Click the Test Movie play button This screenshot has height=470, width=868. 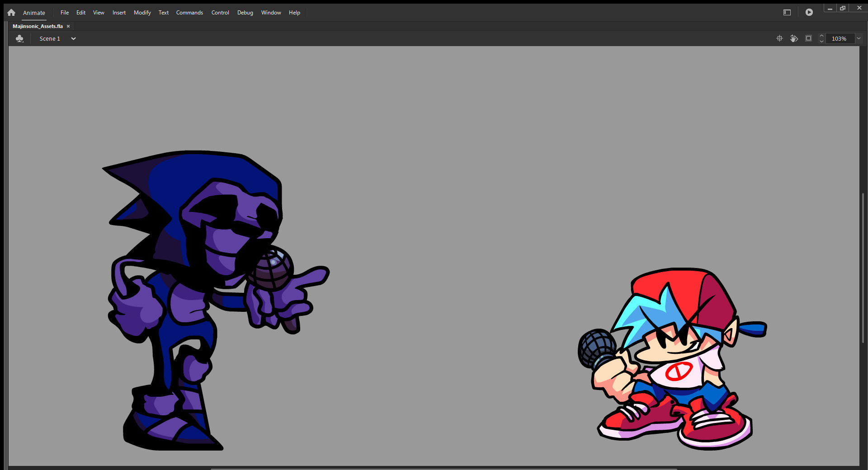click(809, 13)
